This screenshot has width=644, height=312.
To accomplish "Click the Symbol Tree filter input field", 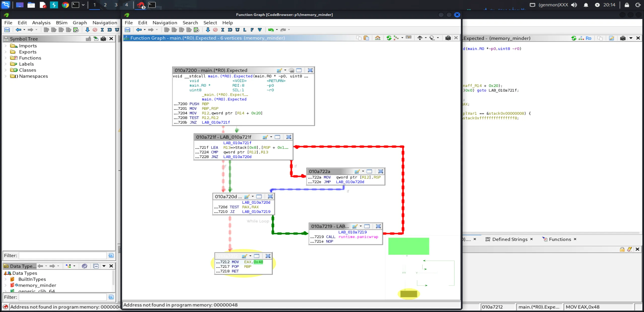I will [x=62, y=256].
